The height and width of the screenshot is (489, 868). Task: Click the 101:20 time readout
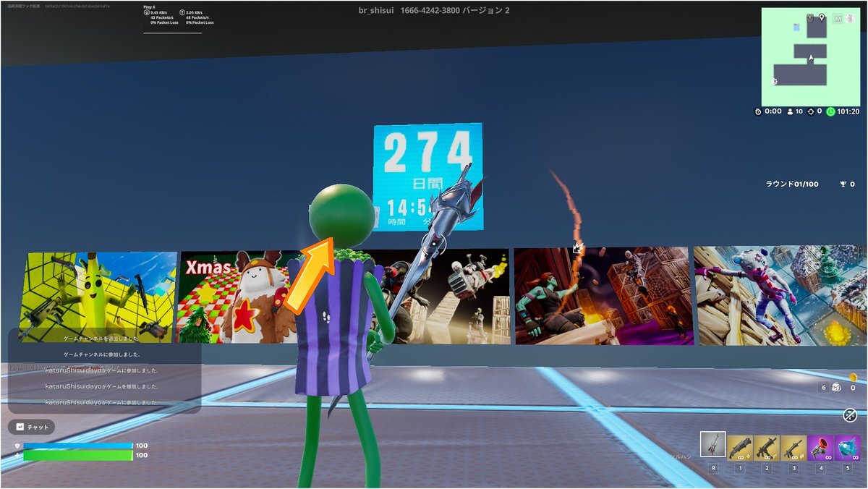(848, 111)
